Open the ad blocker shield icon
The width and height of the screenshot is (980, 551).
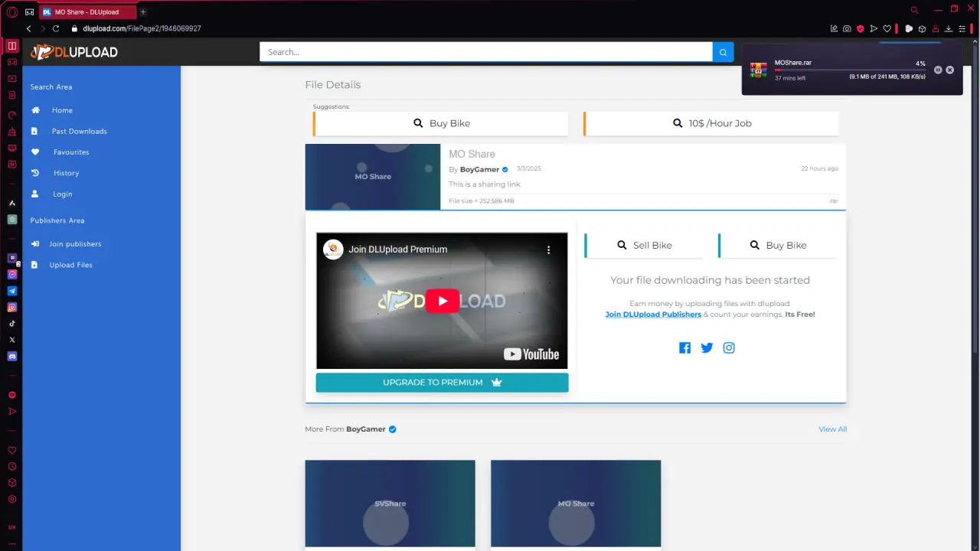coord(861,28)
